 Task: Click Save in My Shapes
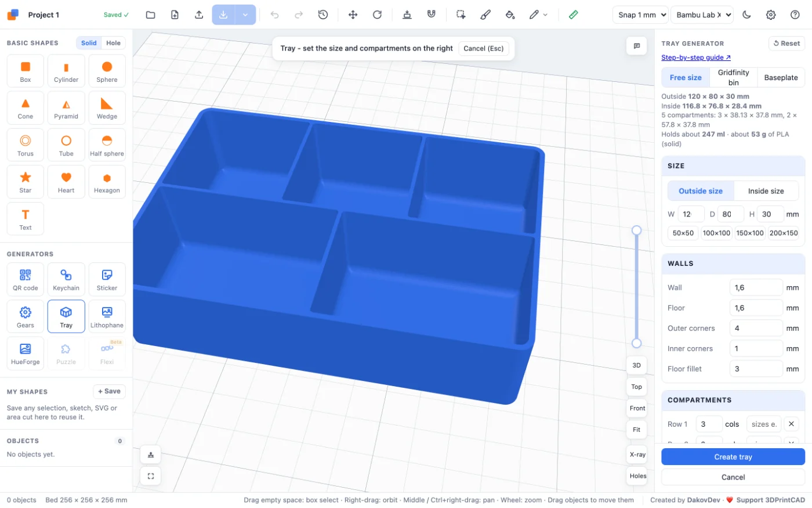click(109, 391)
